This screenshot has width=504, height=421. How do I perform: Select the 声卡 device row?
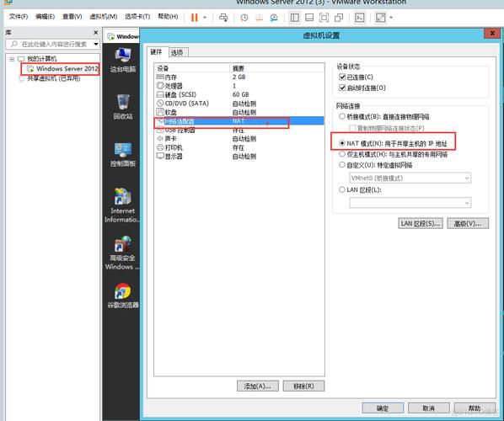[x=239, y=139]
